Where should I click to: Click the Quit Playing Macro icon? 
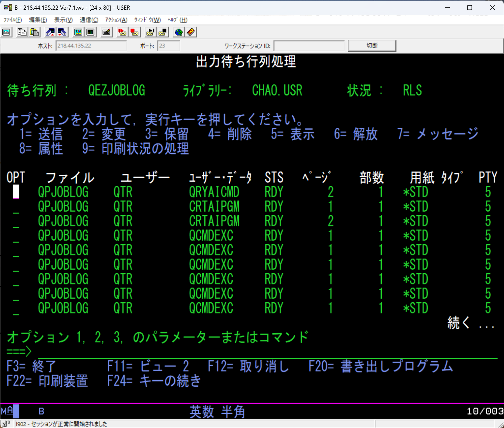162,32
